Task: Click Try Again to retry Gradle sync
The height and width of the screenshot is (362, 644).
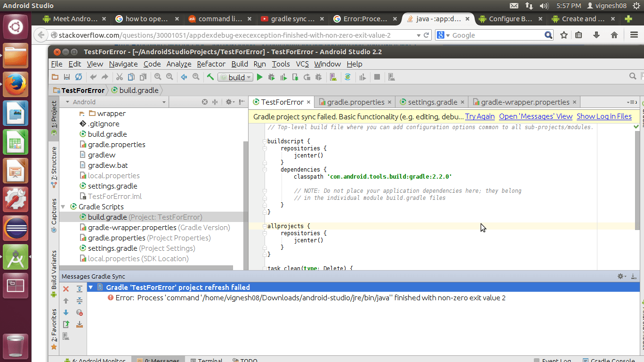Action: (x=480, y=116)
